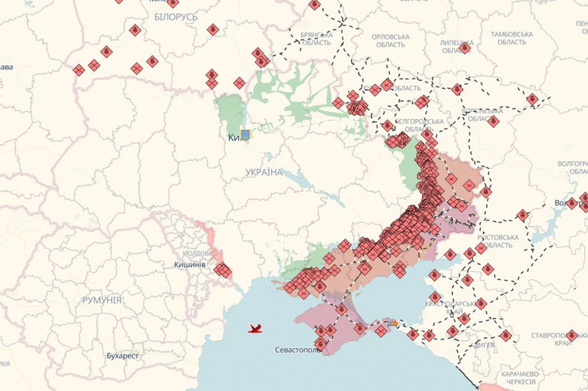Click the Орловська область label

[x=390, y=40]
